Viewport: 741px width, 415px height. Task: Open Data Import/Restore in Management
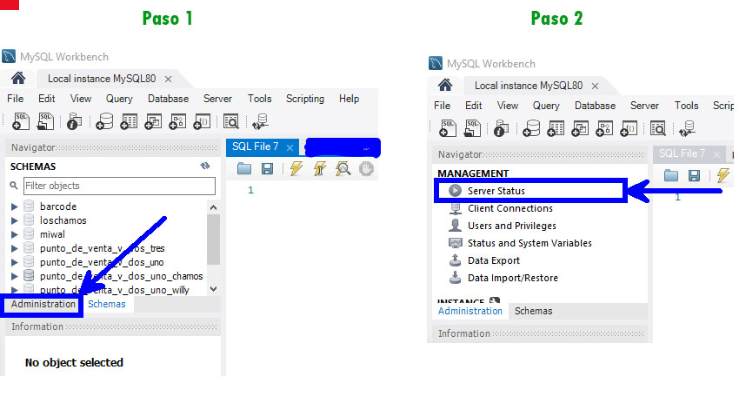coord(512,277)
